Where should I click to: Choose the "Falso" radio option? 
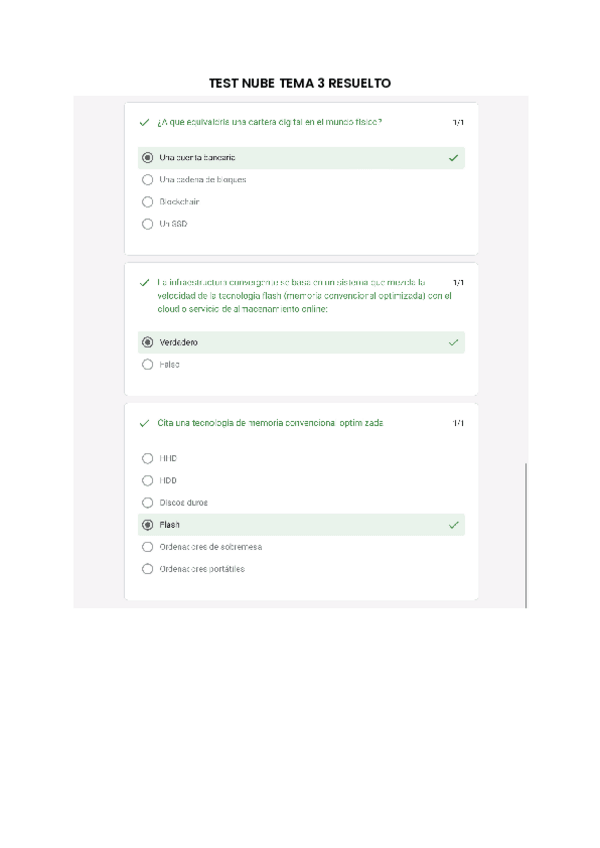(148, 365)
